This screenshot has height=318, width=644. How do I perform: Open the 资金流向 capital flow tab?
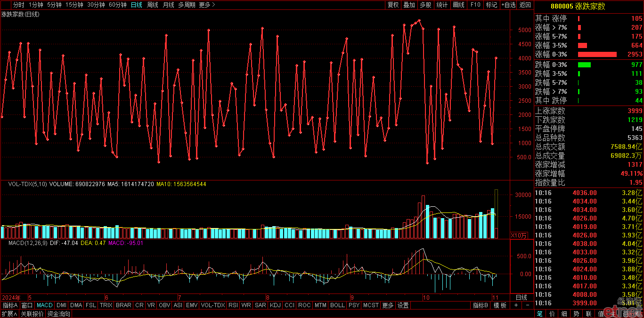tap(59, 314)
